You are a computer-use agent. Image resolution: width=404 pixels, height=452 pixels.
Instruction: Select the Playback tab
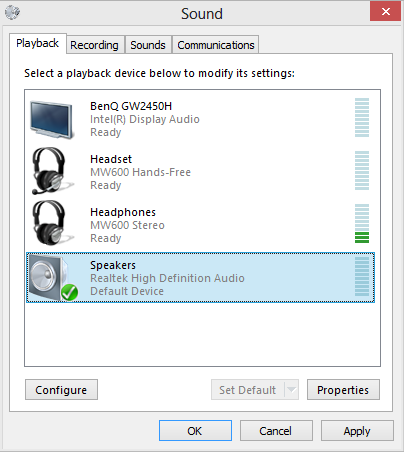[38, 43]
